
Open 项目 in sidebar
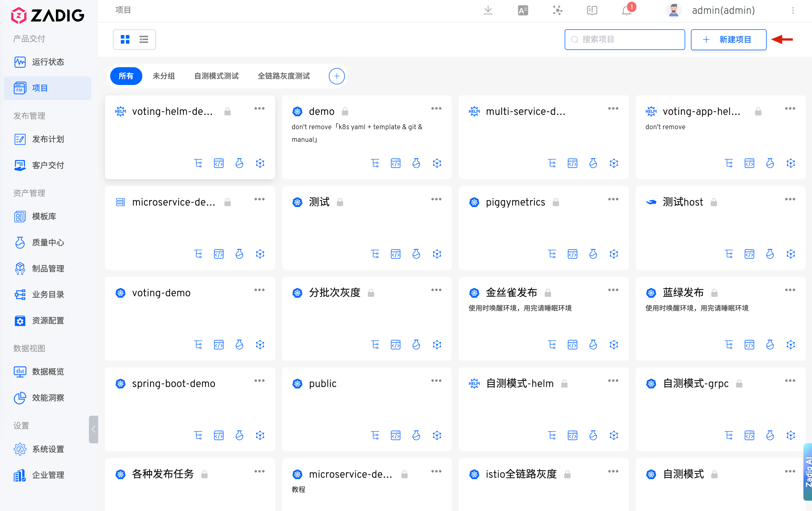[x=48, y=88]
